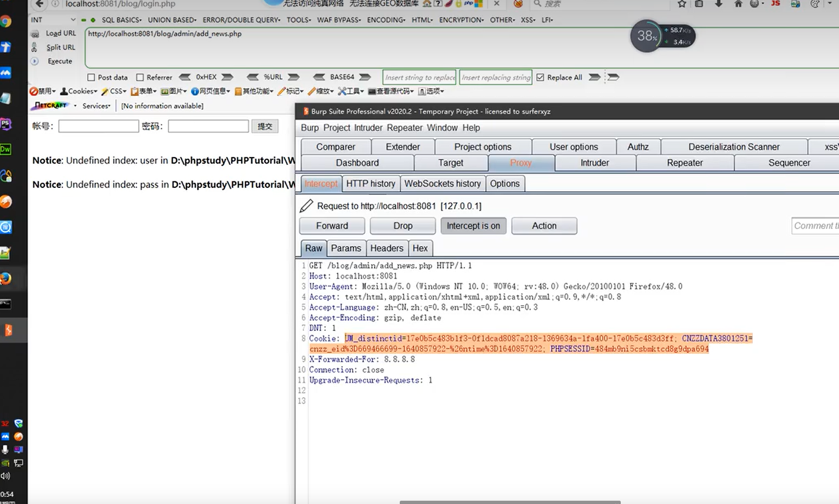Click the Firefox taskbar icon
This screenshot has height=504, width=839.
pos(6,279)
